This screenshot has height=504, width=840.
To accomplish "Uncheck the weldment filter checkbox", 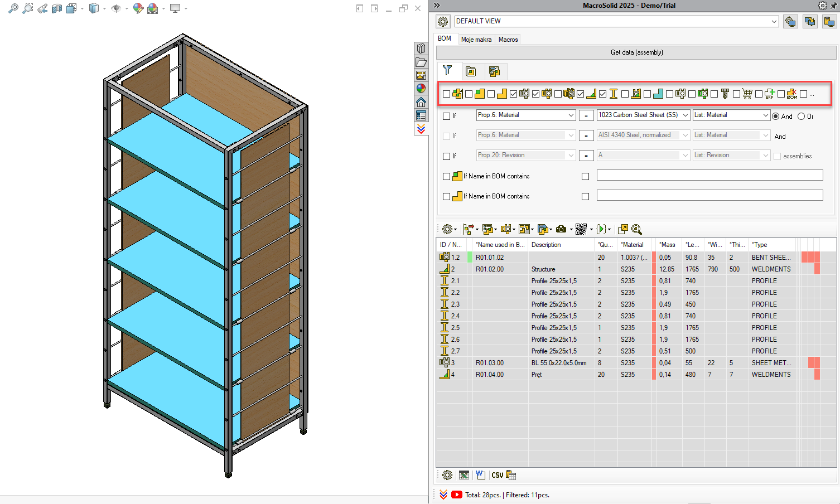I will [x=580, y=94].
